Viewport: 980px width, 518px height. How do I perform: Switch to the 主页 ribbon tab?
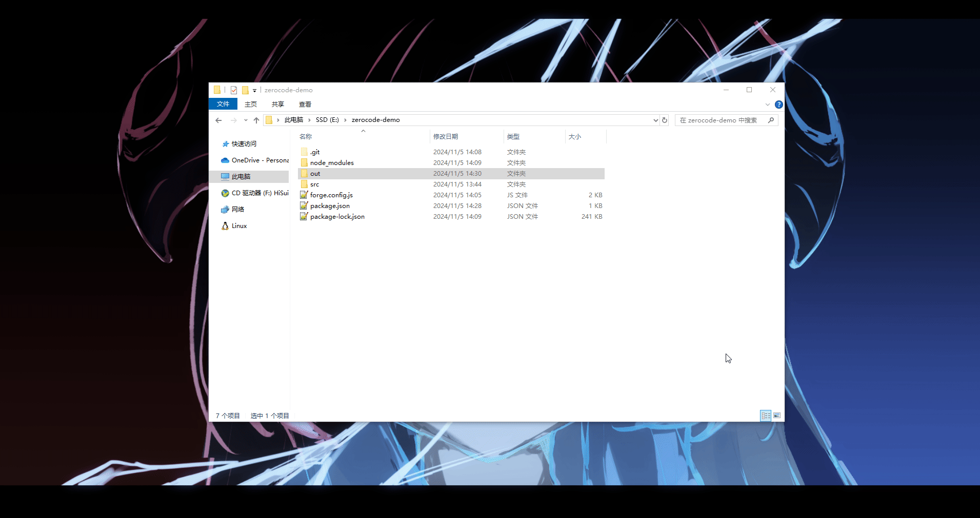[251, 104]
